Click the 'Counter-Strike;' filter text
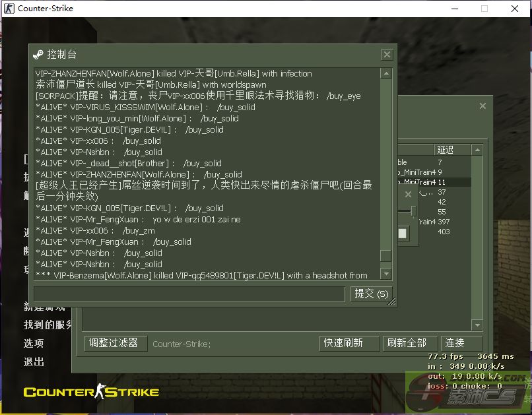 point(182,344)
